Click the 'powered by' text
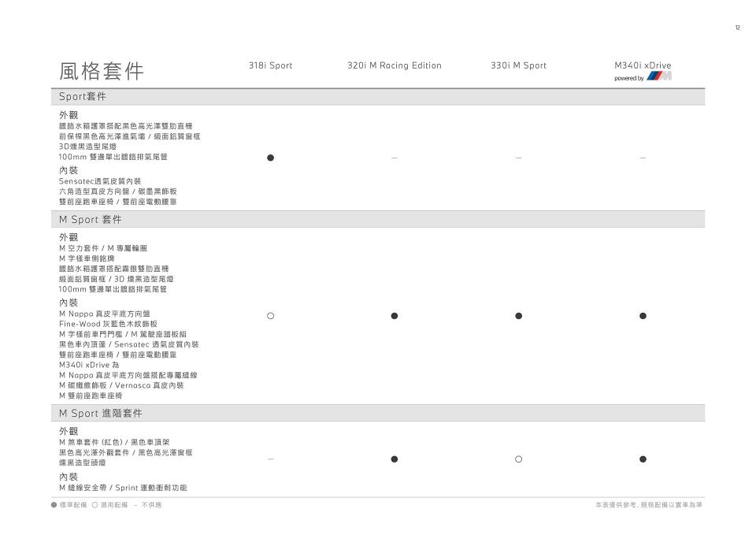The height and width of the screenshot is (535, 756). tap(628, 78)
